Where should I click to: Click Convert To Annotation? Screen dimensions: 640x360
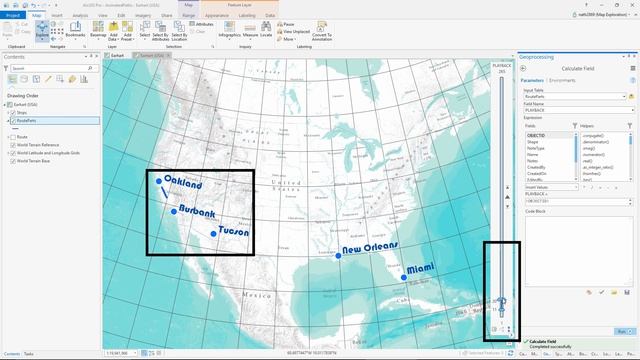click(x=322, y=31)
